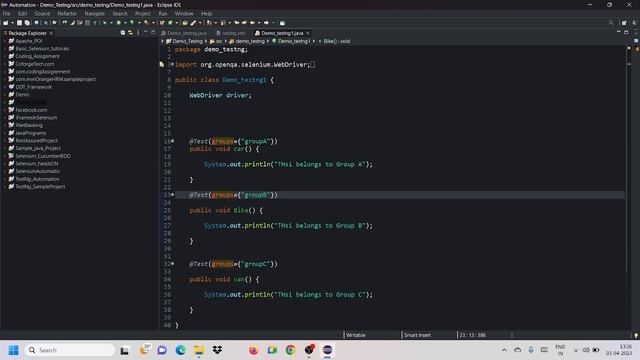Open Run configurations dropdown arrow
The image size is (640, 360).
[x=125, y=23]
